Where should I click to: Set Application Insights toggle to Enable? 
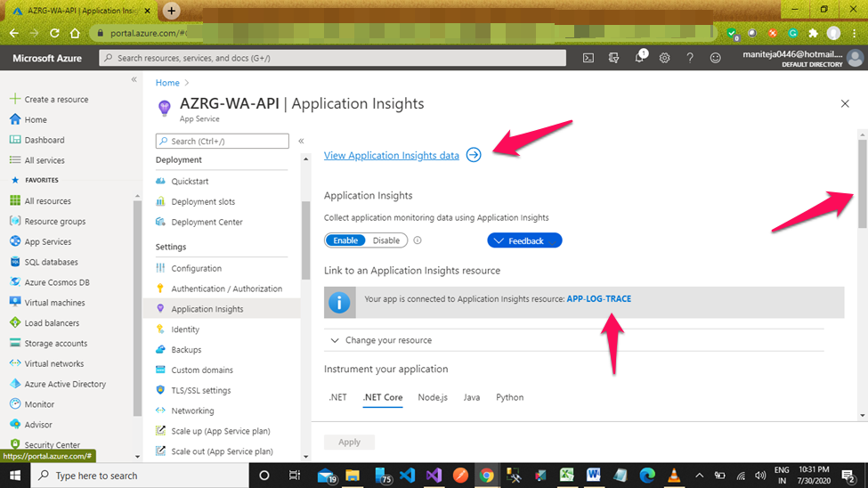(345, 240)
